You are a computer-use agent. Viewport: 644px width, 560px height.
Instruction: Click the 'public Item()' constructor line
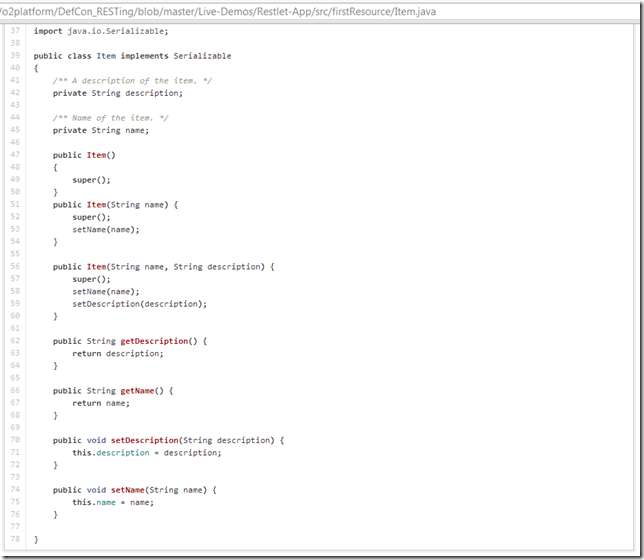pos(84,155)
